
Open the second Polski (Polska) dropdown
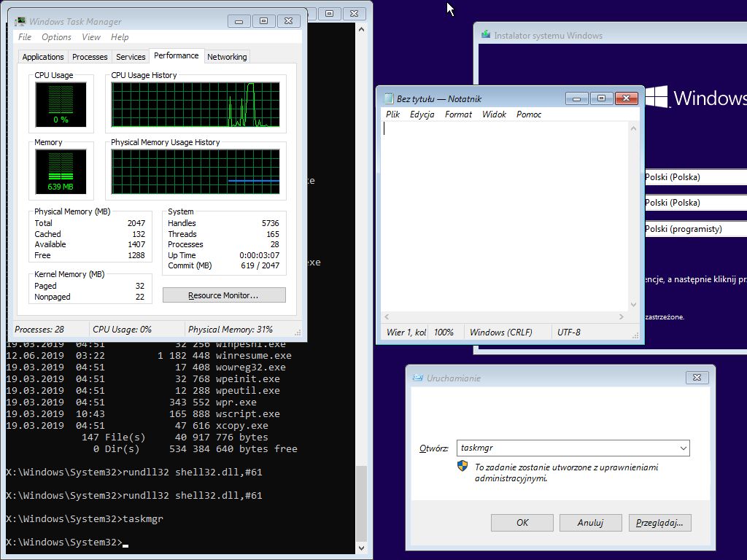click(x=695, y=203)
